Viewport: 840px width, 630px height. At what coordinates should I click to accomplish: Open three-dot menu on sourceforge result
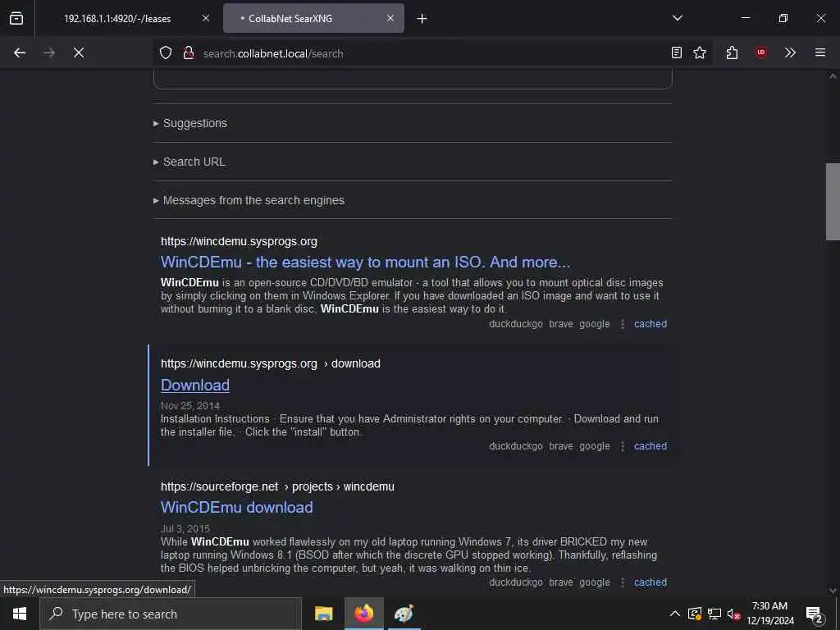(x=623, y=582)
